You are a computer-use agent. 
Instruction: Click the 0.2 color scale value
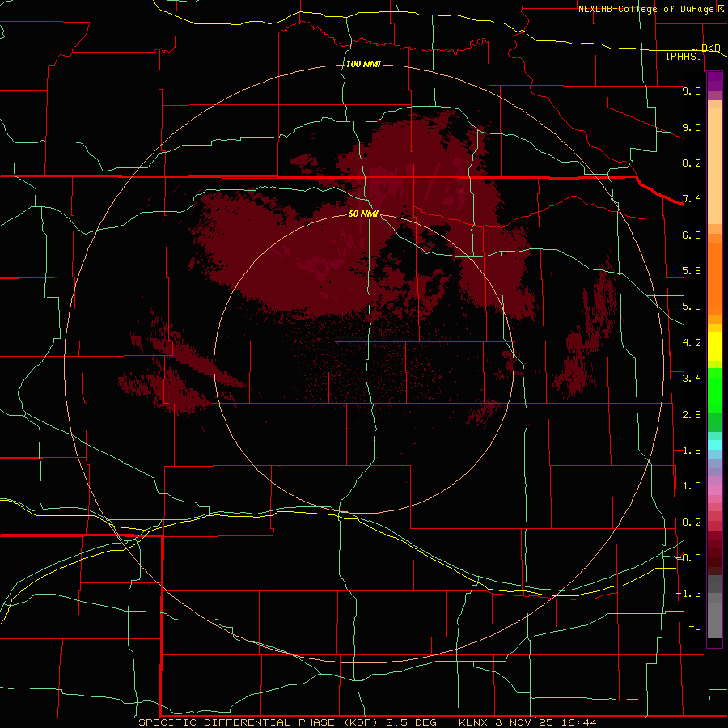[692, 523]
